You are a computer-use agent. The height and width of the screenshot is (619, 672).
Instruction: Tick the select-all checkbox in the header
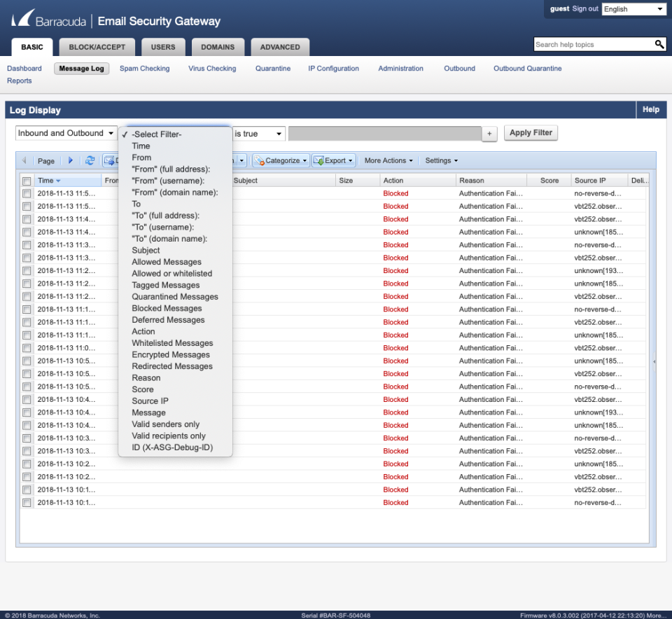click(x=27, y=180)
